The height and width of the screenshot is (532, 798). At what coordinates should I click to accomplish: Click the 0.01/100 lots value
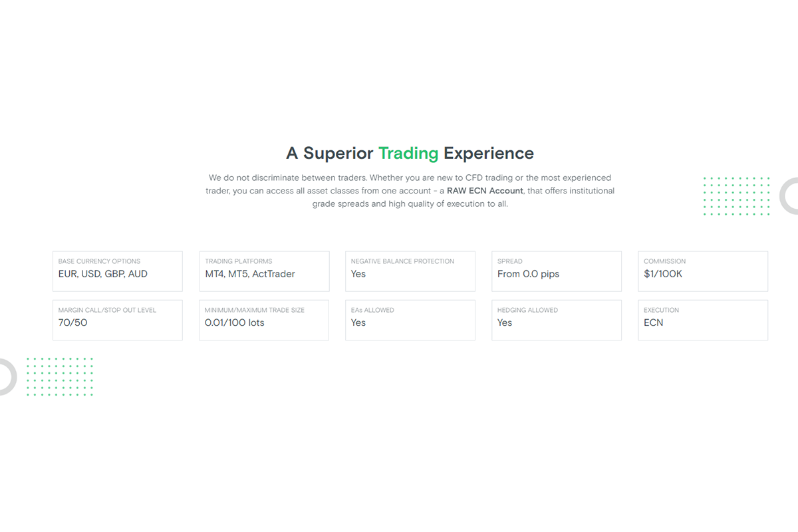[x=235, y=323]
